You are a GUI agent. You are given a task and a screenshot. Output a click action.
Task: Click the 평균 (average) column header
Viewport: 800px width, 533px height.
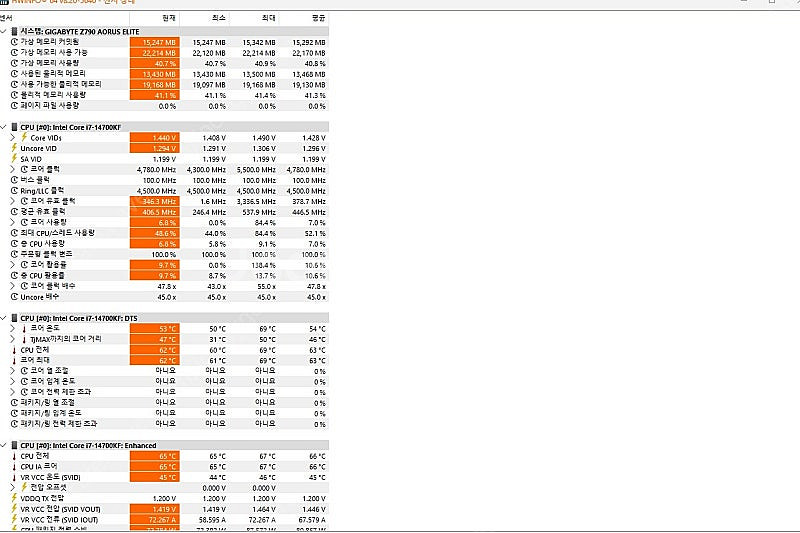304,18
